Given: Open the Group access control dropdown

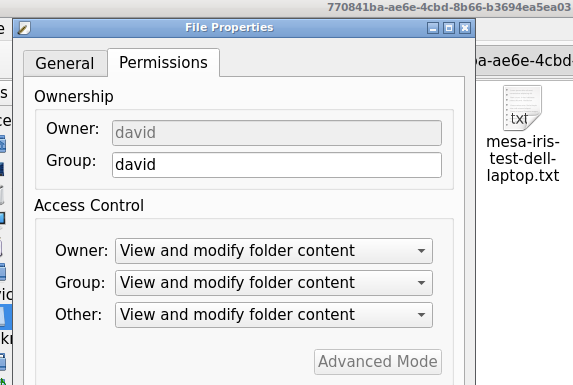Looking at the screenshot, I should click(274, 283).
